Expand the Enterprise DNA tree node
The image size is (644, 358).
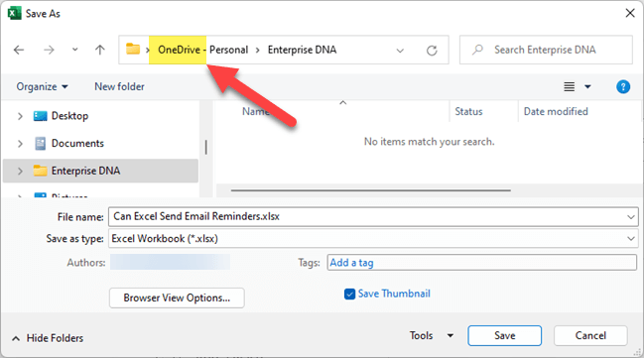pos(20,172)
